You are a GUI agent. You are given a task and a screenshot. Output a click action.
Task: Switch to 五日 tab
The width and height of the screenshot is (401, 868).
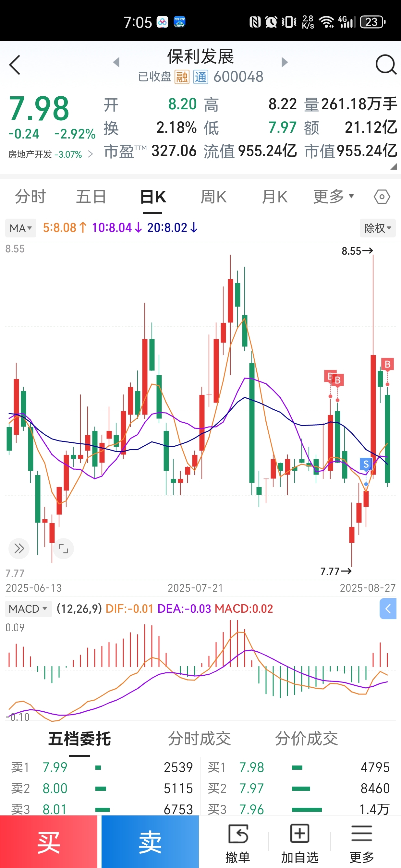click(x=91, y=197)
